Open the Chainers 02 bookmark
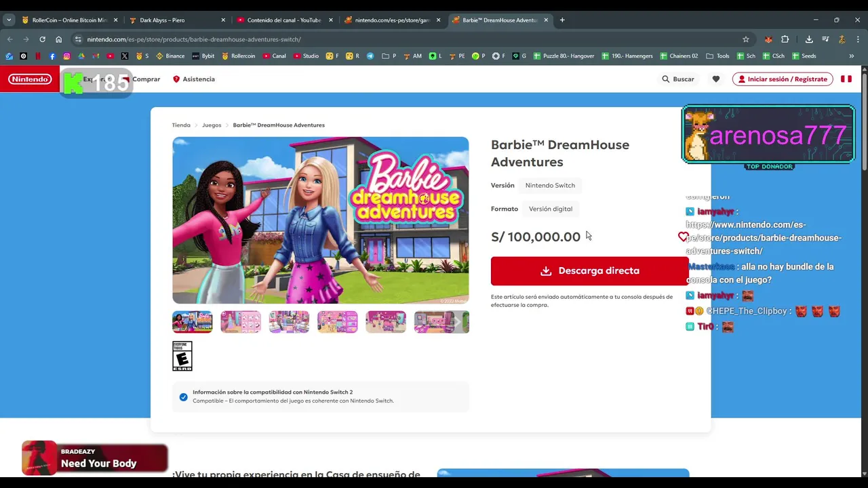868x488 pixels. pyautogui.click(x=678, y=56)
